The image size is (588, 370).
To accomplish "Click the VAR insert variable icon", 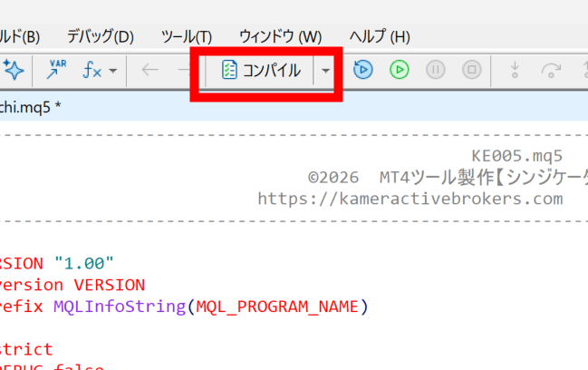I will pyautogui.click(x=56, y=70).
